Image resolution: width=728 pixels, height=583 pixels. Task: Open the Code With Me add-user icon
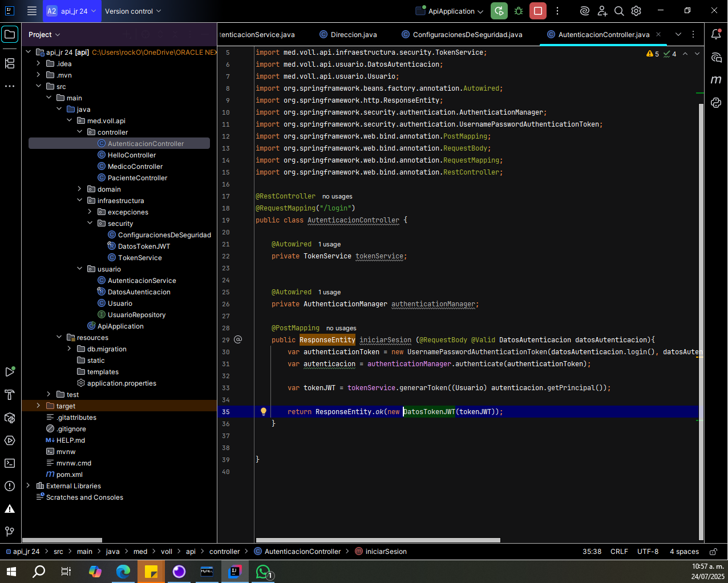coord(602,11)
